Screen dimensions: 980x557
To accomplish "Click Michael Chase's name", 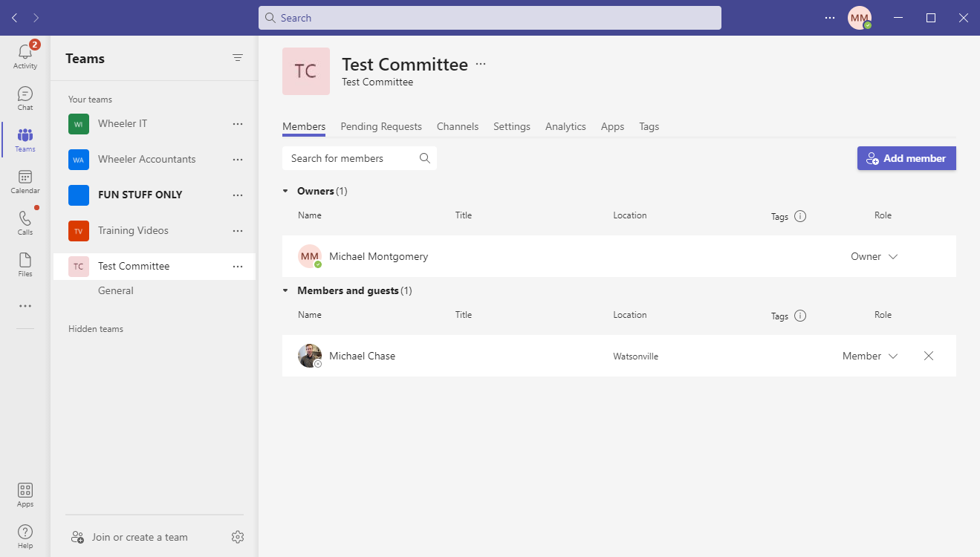I will (362, 356).
